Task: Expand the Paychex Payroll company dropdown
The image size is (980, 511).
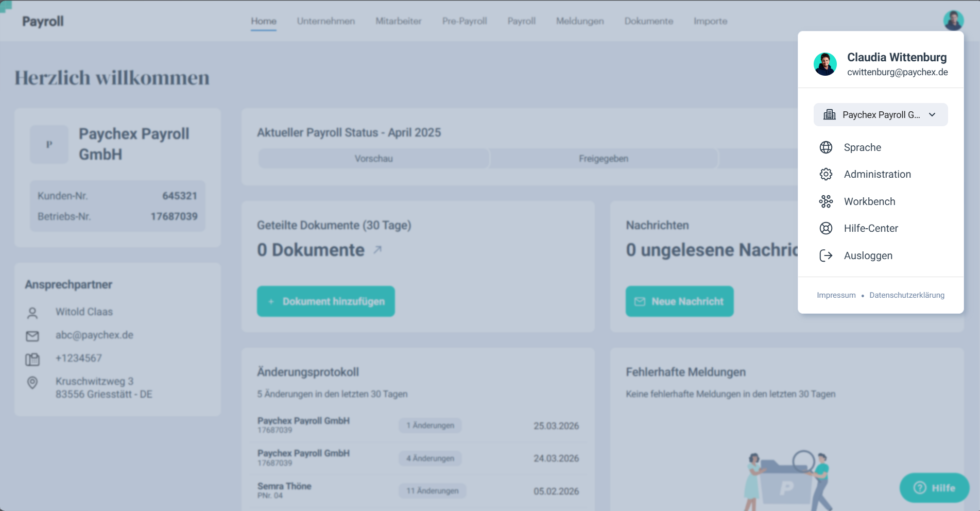Action: 880,115
